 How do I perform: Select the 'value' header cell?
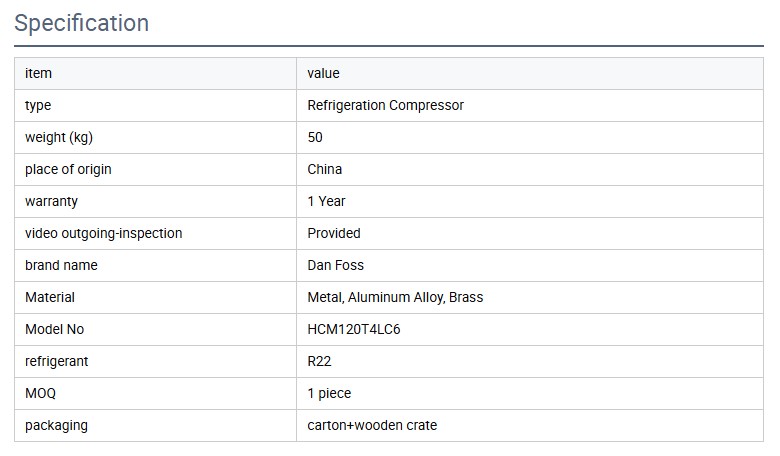point(530,74)
